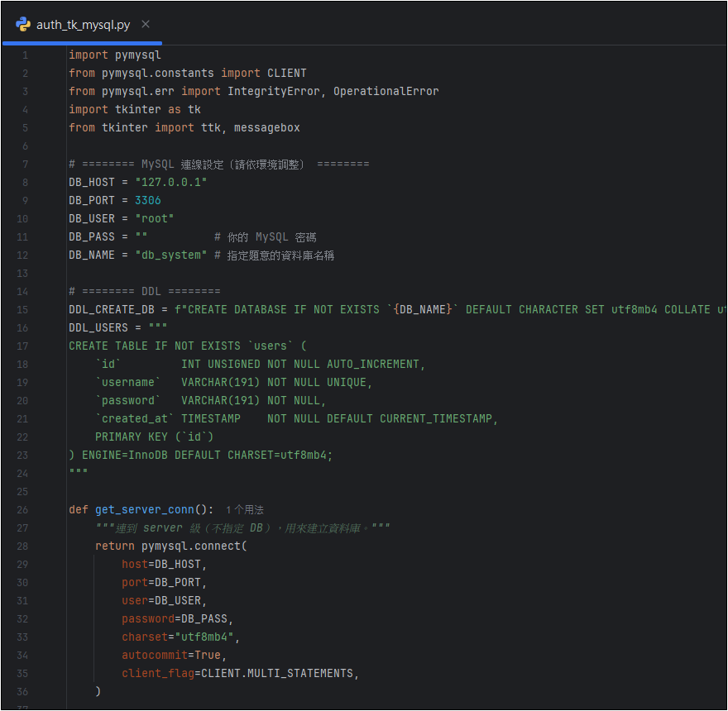Click OperationalError on line 3
This screenshot has width=728, height=711.
click(386, 92)
